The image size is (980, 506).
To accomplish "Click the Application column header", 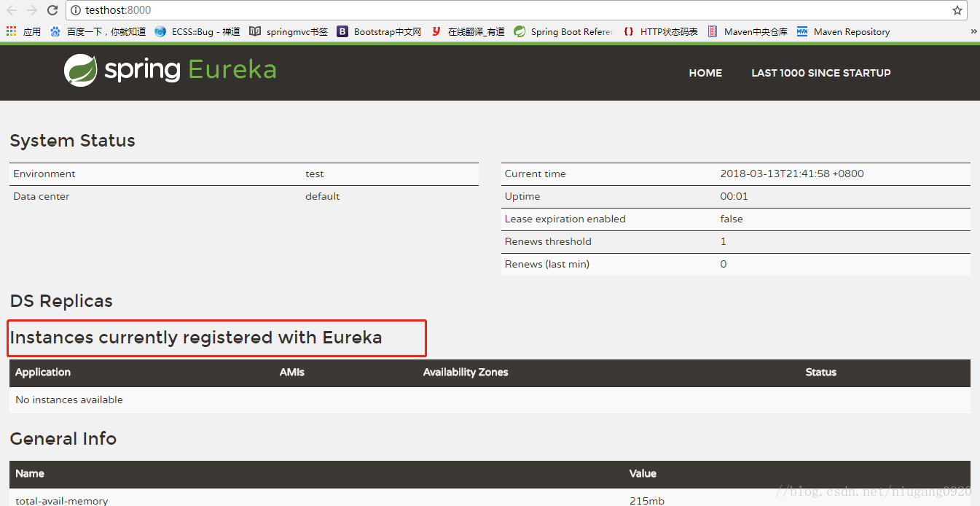I will pyautogui.click(x=43, y=372).
